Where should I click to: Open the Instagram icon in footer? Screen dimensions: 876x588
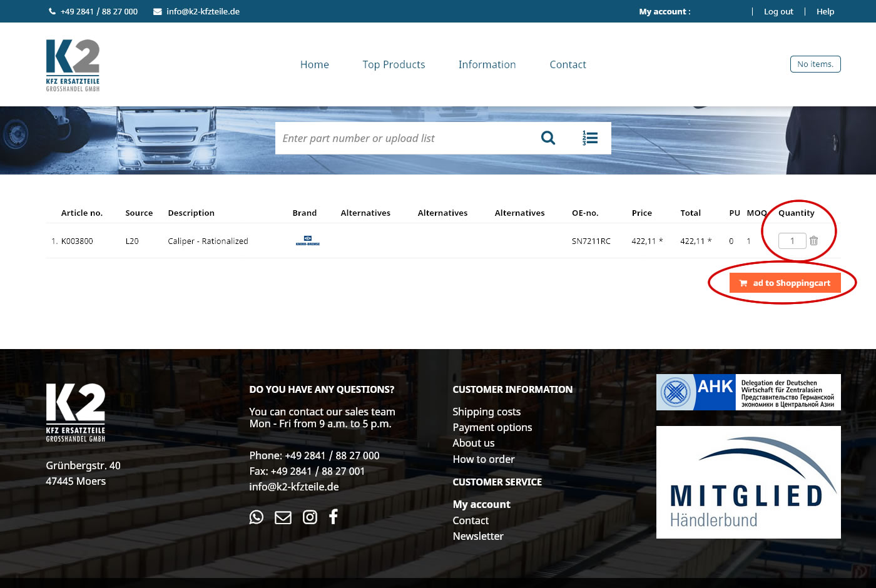pyautogui.click(x=310, y=517)
